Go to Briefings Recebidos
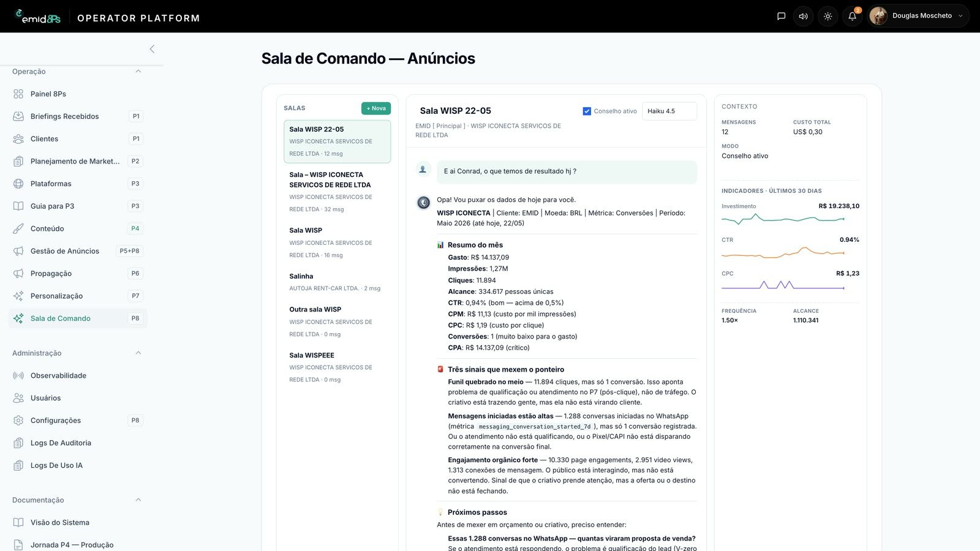This screenshot has height=551, width=980. (78, 116)
